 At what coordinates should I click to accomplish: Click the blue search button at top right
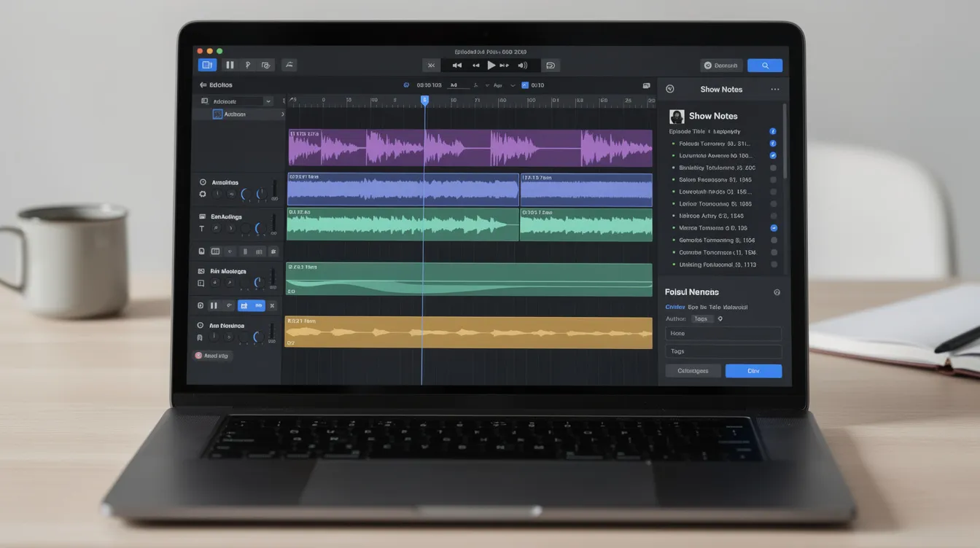coord(765,66)
